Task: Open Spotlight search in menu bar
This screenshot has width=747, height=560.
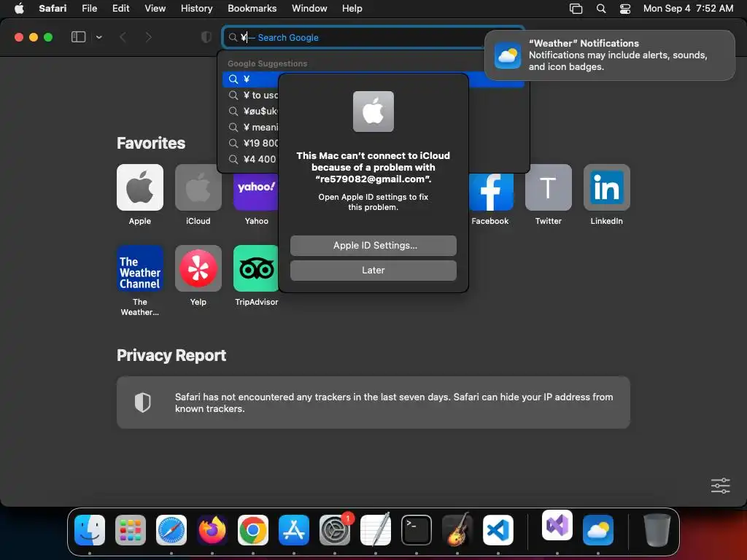Action: point(601,9)
